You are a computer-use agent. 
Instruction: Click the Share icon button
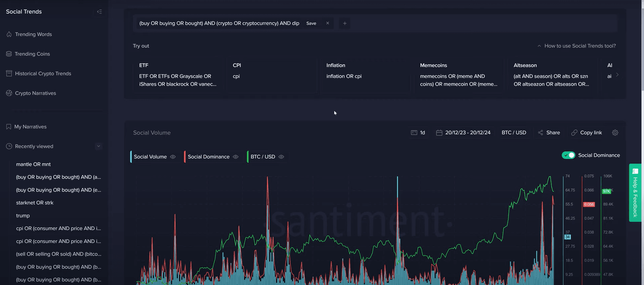548,132
